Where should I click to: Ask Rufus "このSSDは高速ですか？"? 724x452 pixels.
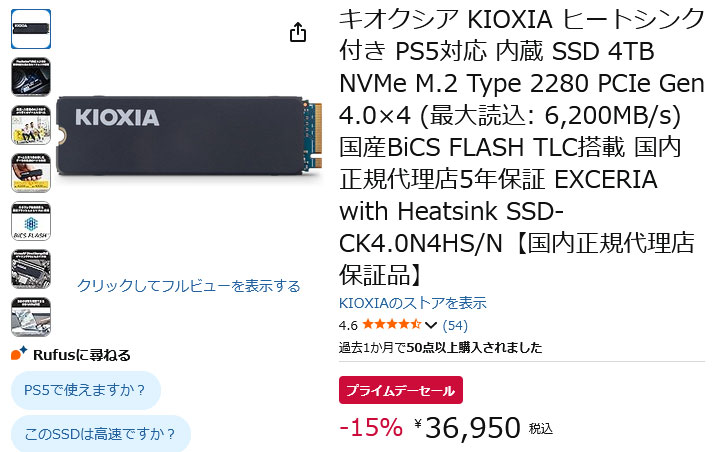(x=100, y=434)
